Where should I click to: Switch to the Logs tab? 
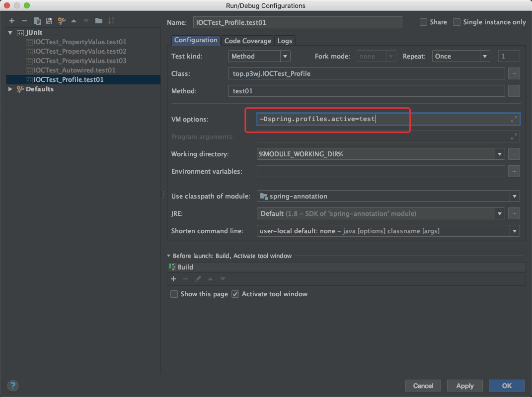[285, 41]
